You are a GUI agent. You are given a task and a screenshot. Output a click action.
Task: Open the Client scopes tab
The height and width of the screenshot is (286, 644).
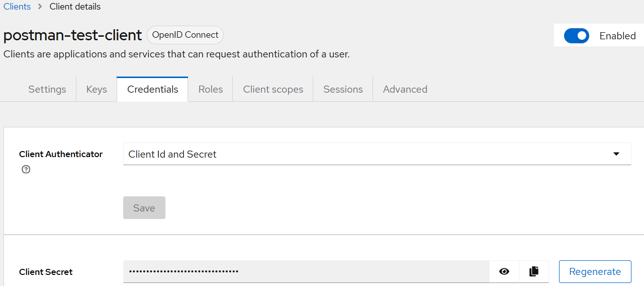[273, 89]
